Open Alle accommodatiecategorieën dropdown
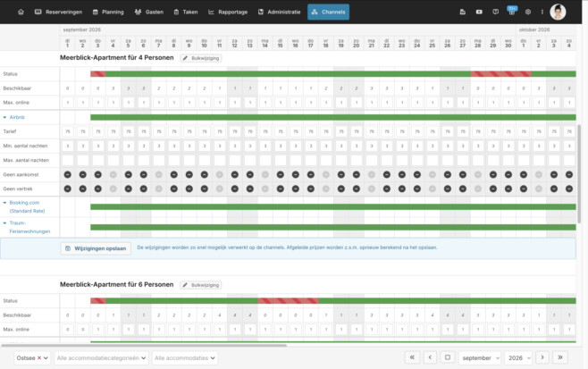The image size is (588, 369). [101, 357]
